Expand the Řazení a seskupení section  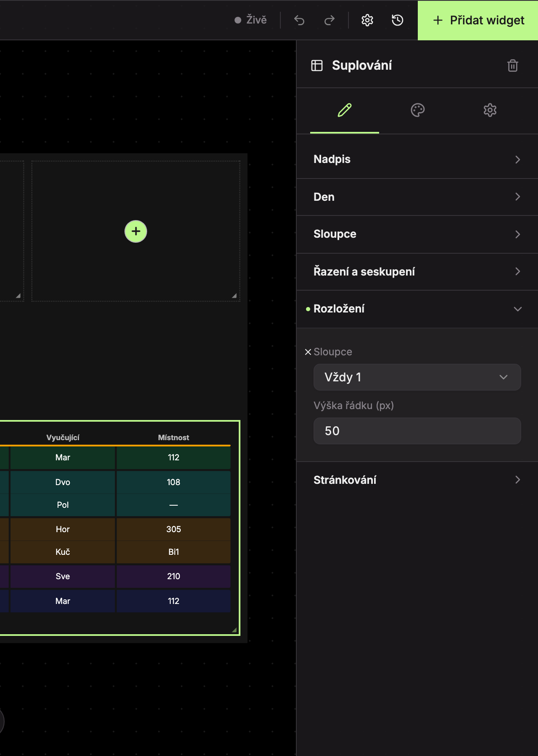417,272
